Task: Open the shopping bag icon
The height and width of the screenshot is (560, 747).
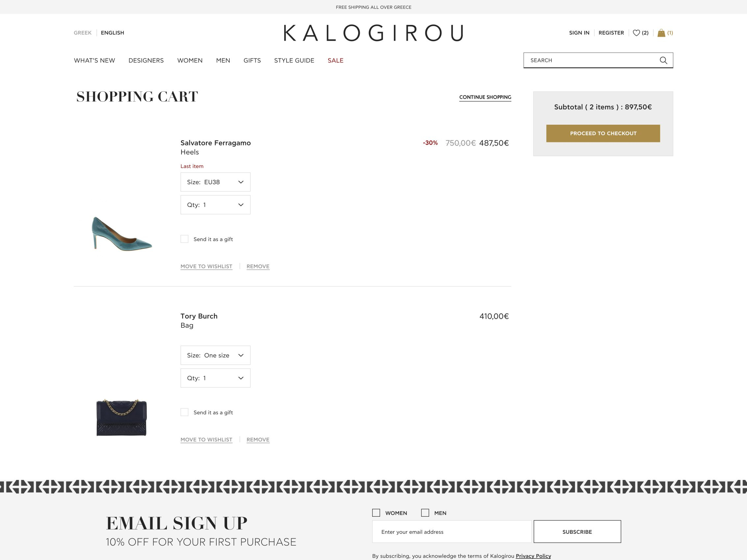Action: click(661, 33)
